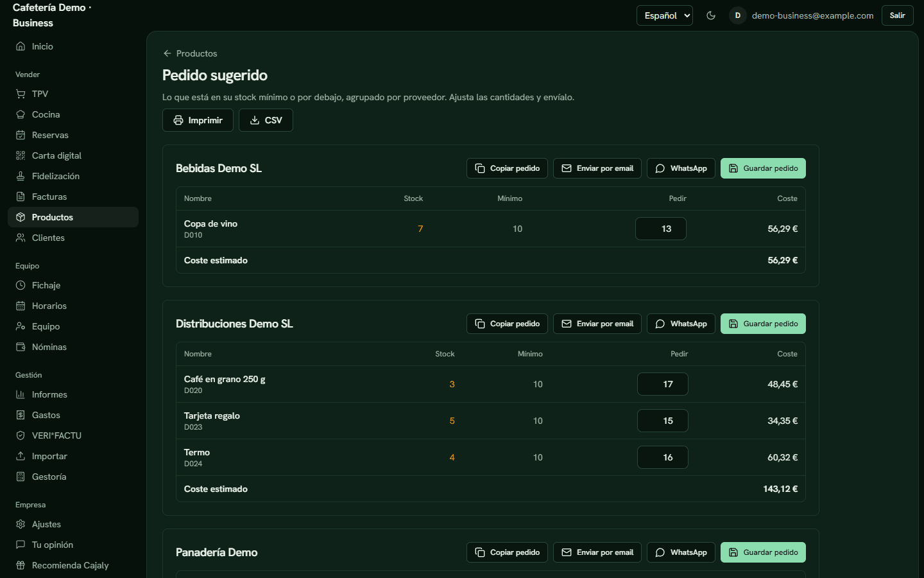Viewport: 924px width, 578px height.
Task: Open Reservas page
Action: tap(73, 135)
